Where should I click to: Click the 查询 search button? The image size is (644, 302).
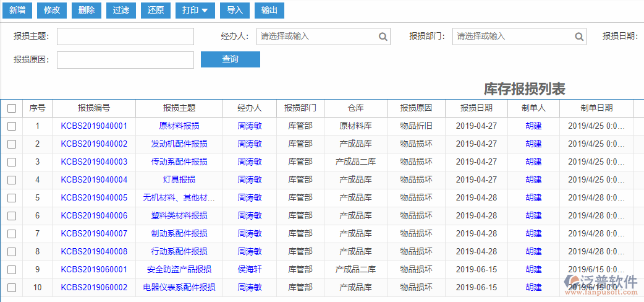[231, 59]
